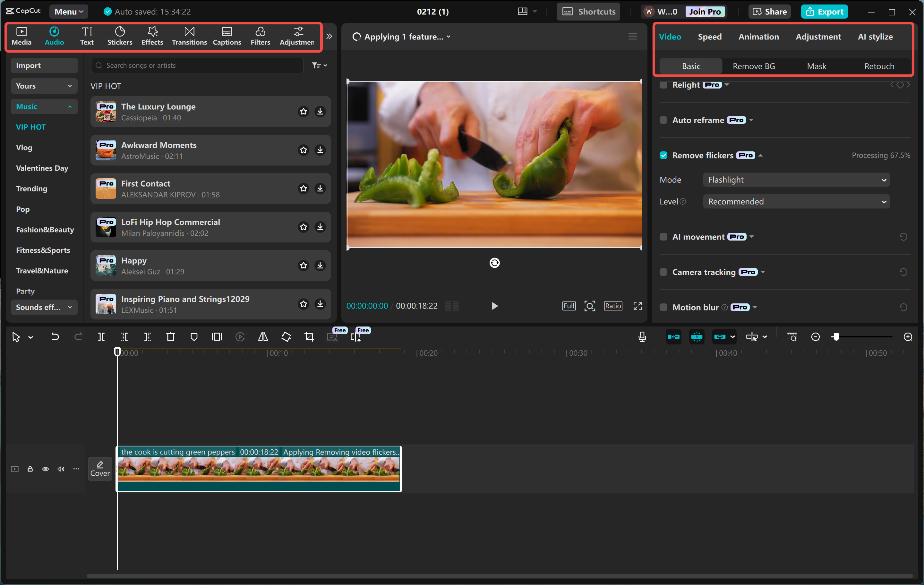Turn on Auto reframe

pyautogui.click(x=663, y=120)
